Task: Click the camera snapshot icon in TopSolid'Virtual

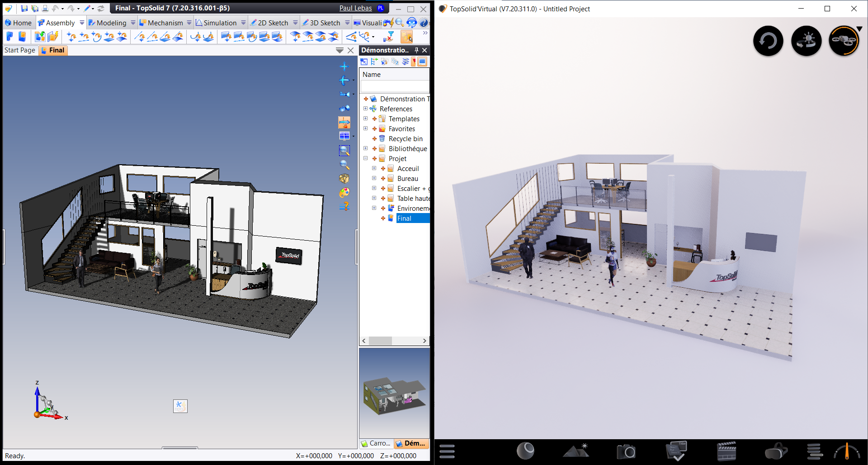Action: 626,451
